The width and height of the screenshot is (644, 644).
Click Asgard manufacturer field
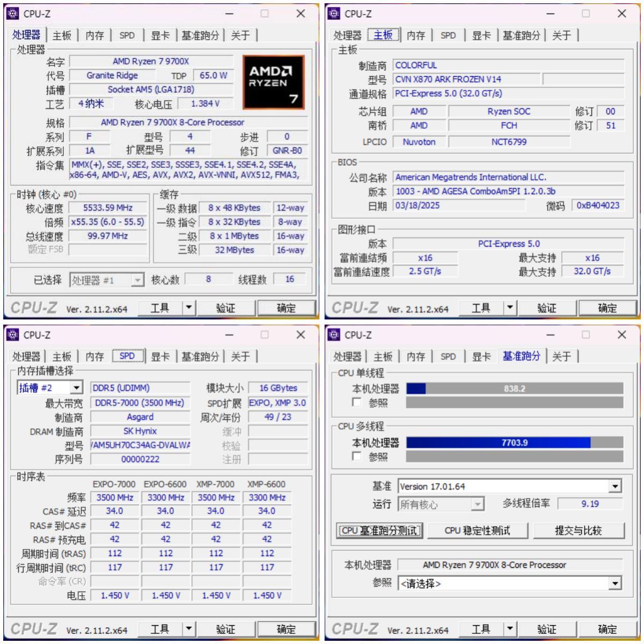point(140,417)
